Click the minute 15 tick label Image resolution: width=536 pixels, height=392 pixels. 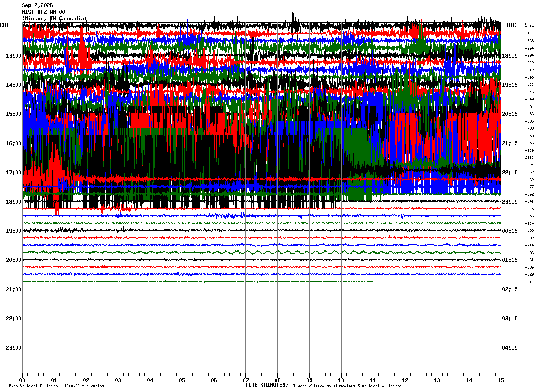click(501, 380)
